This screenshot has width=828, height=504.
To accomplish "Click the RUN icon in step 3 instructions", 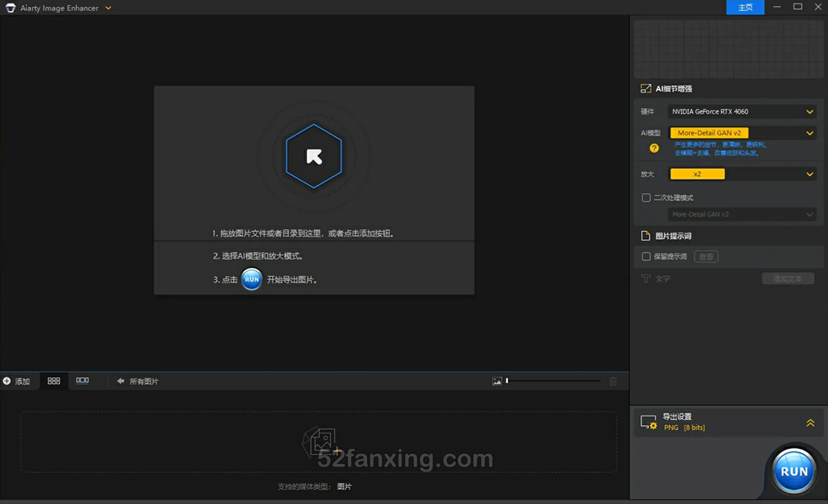I will (252, 279).
